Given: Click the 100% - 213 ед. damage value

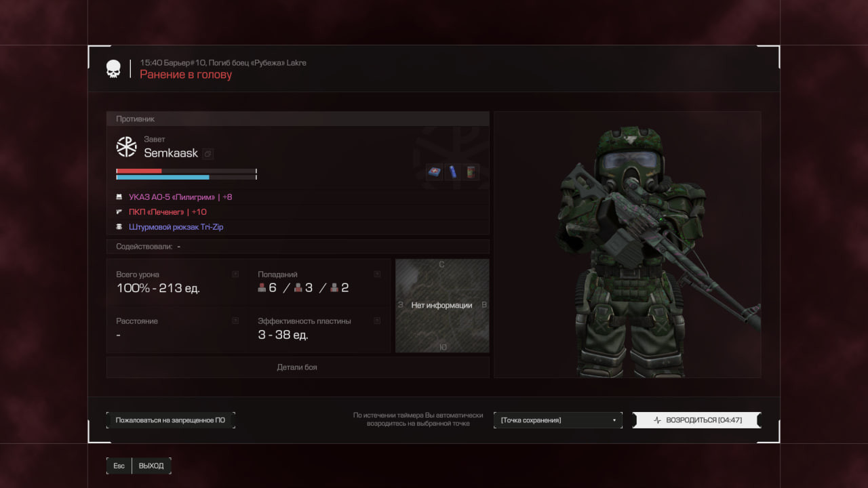Looking at the screenshot, I should [158, 288].
